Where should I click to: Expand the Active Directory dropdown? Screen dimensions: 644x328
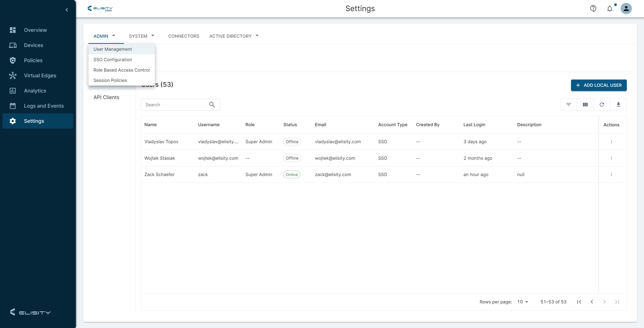(234, 36)
